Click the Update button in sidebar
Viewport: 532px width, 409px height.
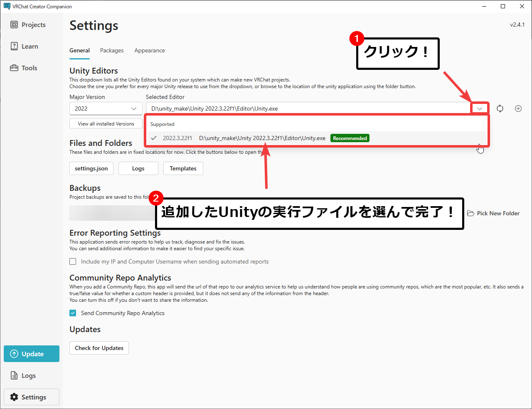(32, 354)
